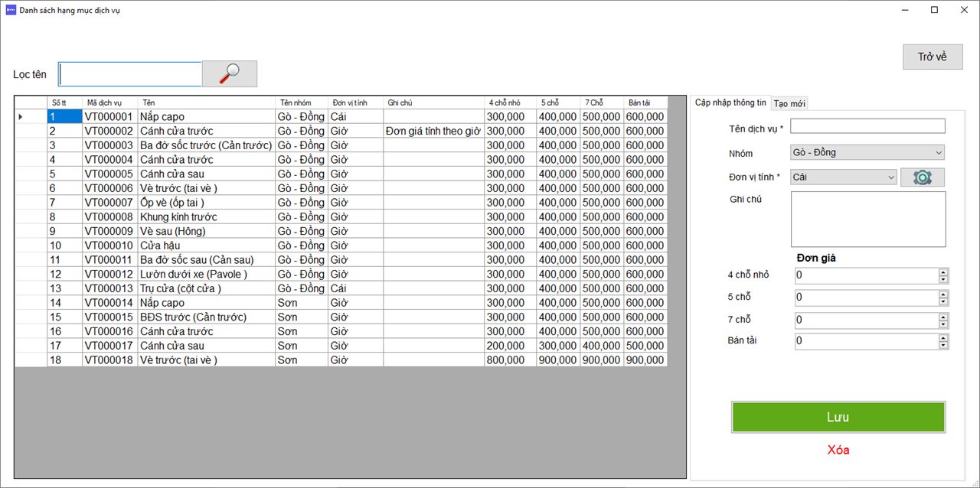980x488 pixels.
Task: Click the red Xóa link
Action: point(838,450)
